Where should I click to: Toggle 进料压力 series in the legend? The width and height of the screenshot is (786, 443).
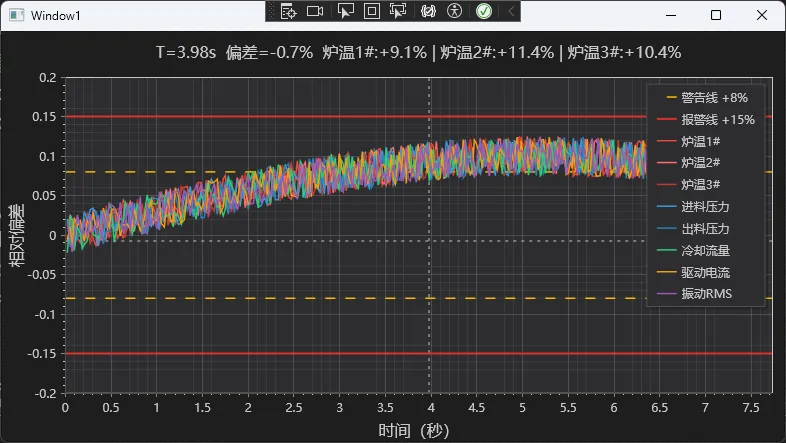pyautogui.click(x=705, y=207)
